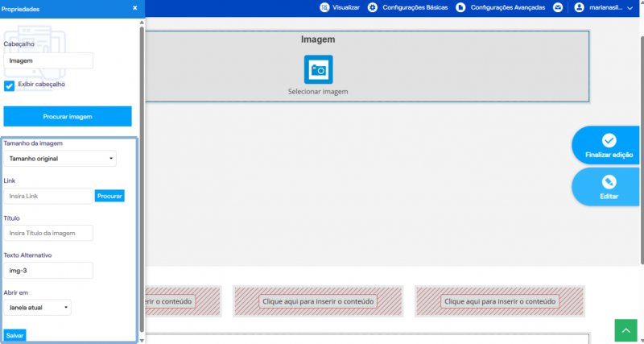The width and height of the screenshot is (644, 344).
Task: Open Configurações Avançadas document icon
Action: [x=460, y=7]
